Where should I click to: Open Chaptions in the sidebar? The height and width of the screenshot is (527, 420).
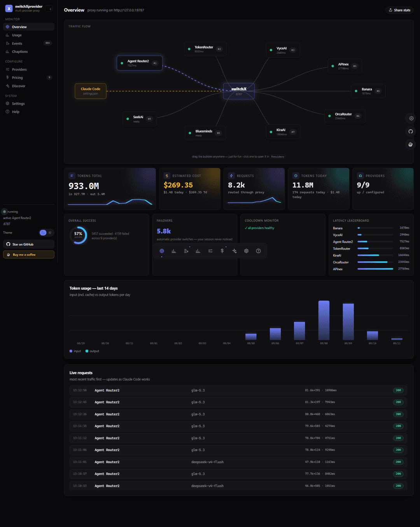coord(29,52)
